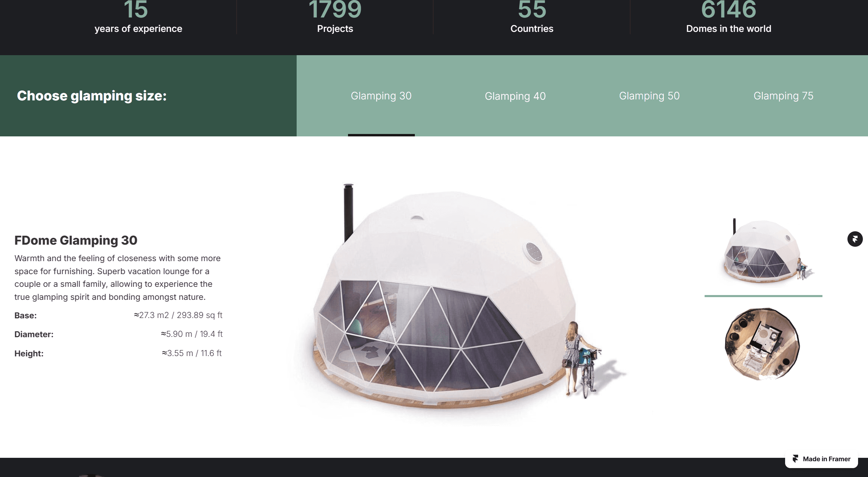This screenshot has width=868, height=477.
Task: Click the Diameter value text
Action: pyautogui.click(x=192, y=334)
